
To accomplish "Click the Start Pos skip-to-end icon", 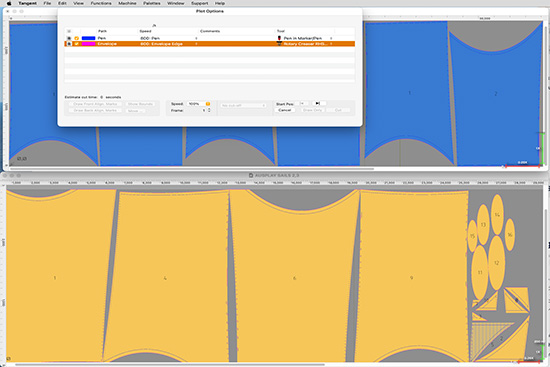I will pyautogui.click(x=318, y=103).
